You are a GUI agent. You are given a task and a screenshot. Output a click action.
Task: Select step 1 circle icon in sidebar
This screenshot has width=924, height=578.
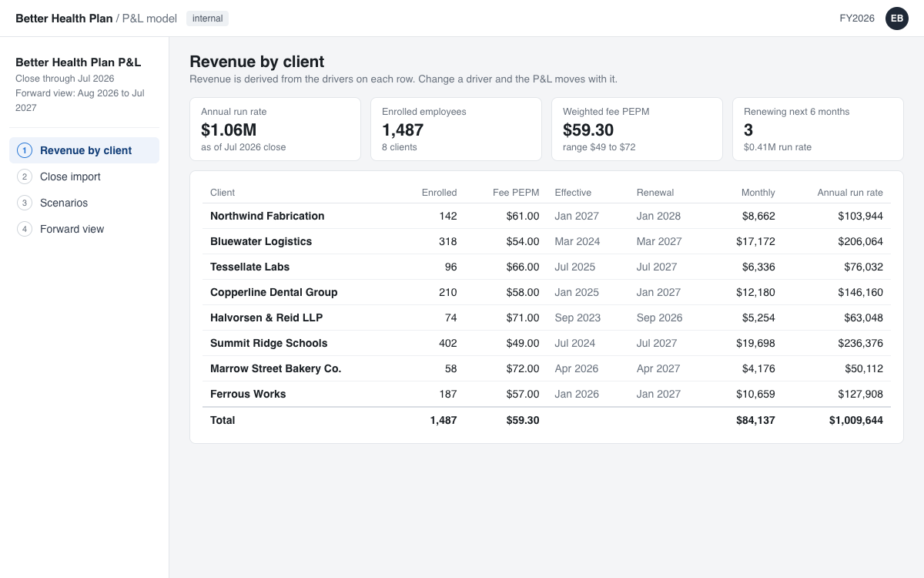tap(25, 150)
